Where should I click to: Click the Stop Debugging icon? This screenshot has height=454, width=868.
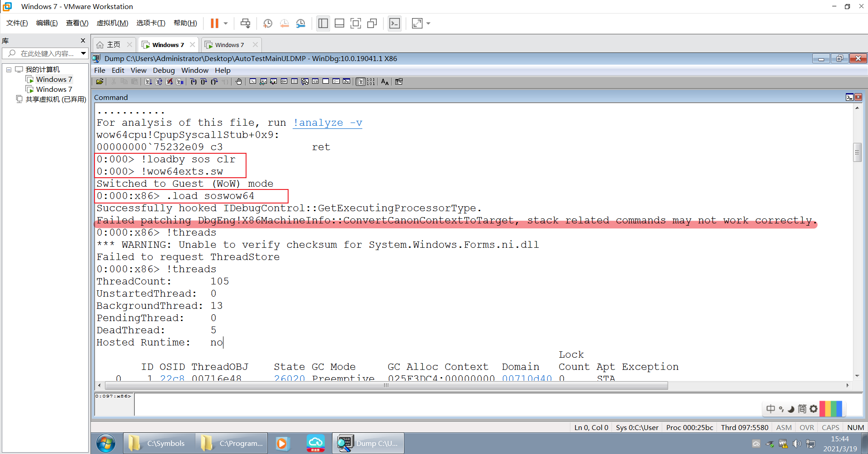[x=169, y=82]
